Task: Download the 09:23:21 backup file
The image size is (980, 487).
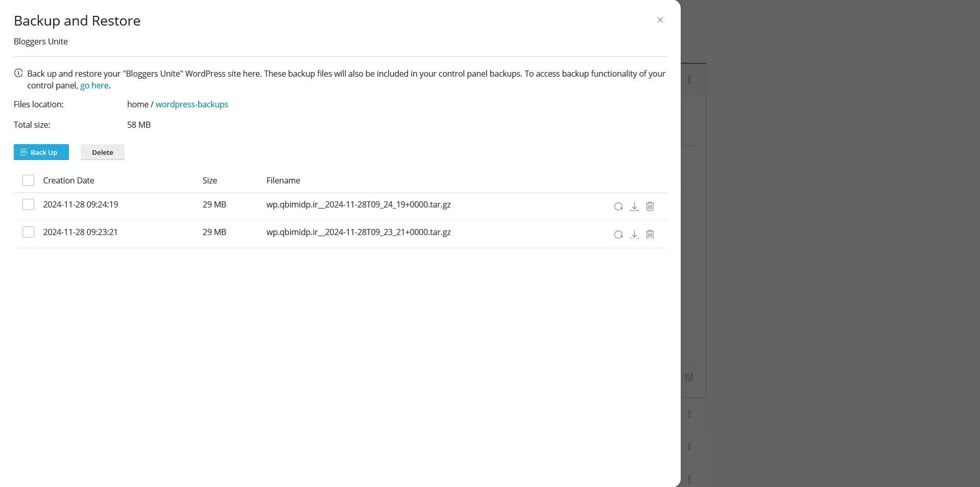Action: pyautogui.click(x=634, y=234)
